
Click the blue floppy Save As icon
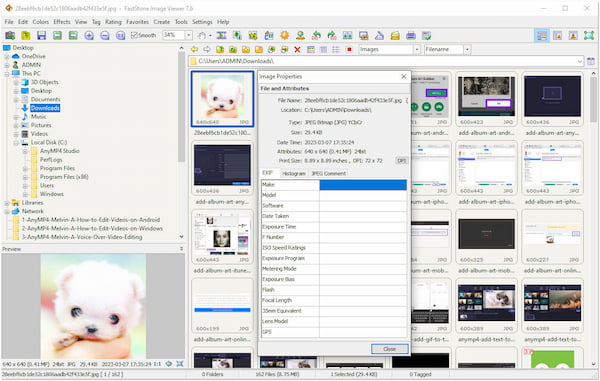pos(41,36)
